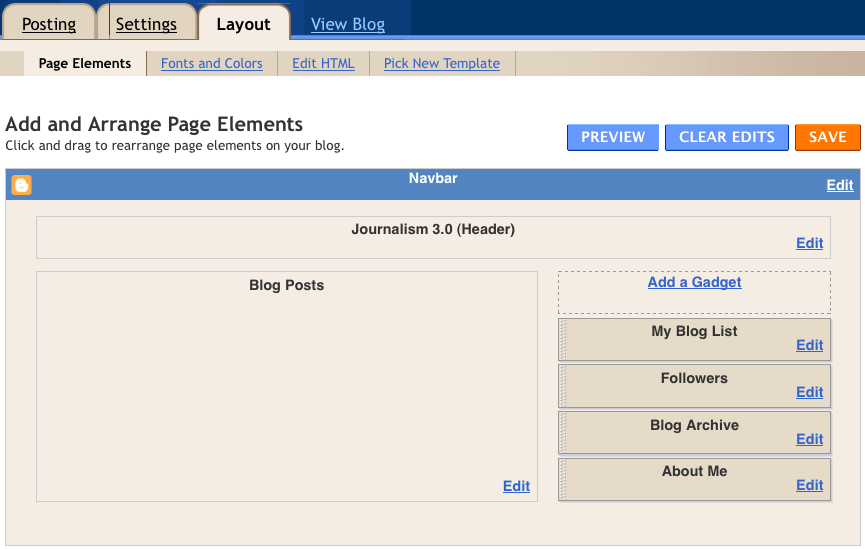The image size is (865, 550).
Task: Click the PREVIEW button
Action: point(613,137)
